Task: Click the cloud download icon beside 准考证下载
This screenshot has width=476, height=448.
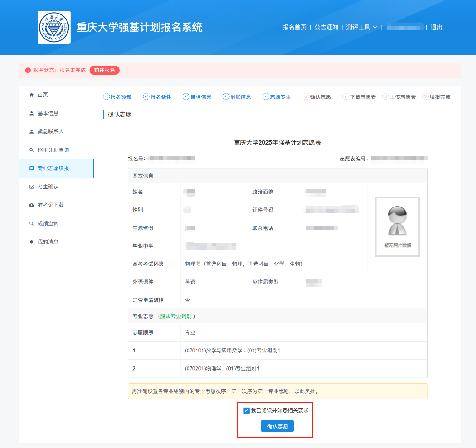Action: 31,205
